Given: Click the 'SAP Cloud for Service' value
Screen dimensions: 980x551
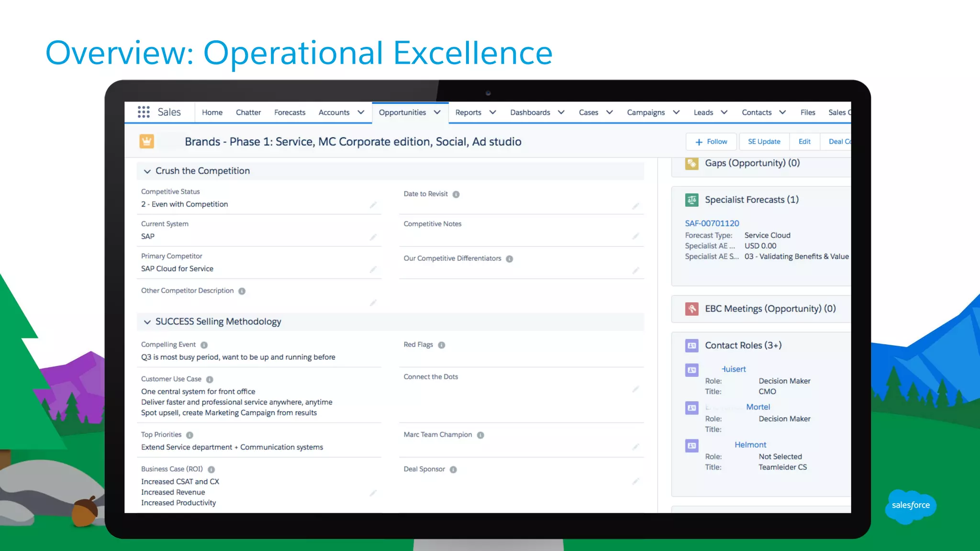Looking at the screenshot, I should tap(177, 269).
